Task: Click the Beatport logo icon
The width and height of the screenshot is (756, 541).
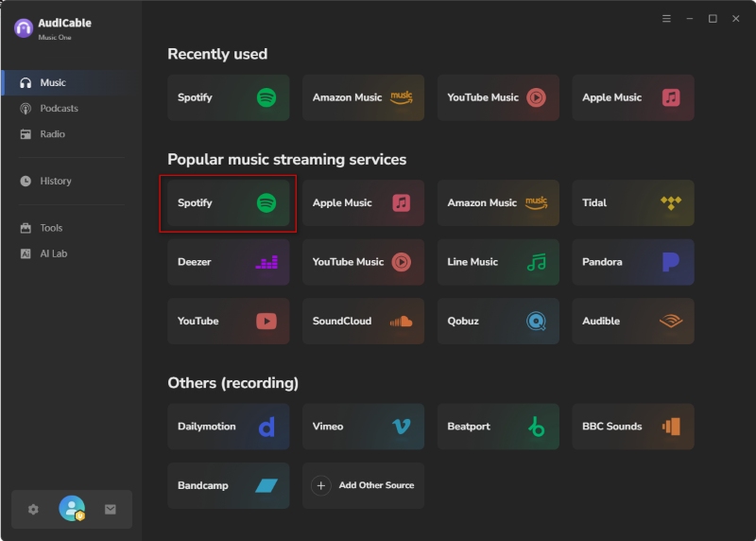Action: [536, 427]
